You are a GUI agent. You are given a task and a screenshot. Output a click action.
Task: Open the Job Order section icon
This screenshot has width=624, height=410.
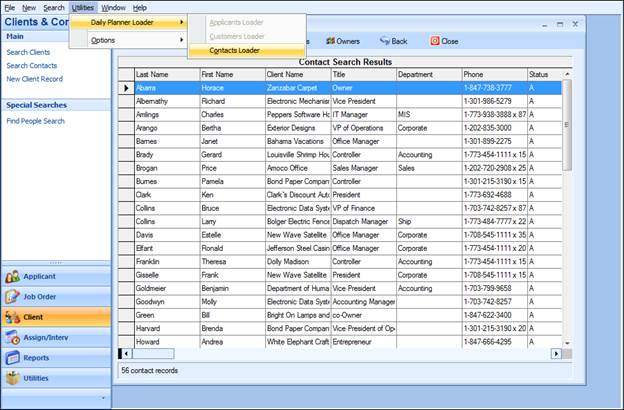[14, 296]
